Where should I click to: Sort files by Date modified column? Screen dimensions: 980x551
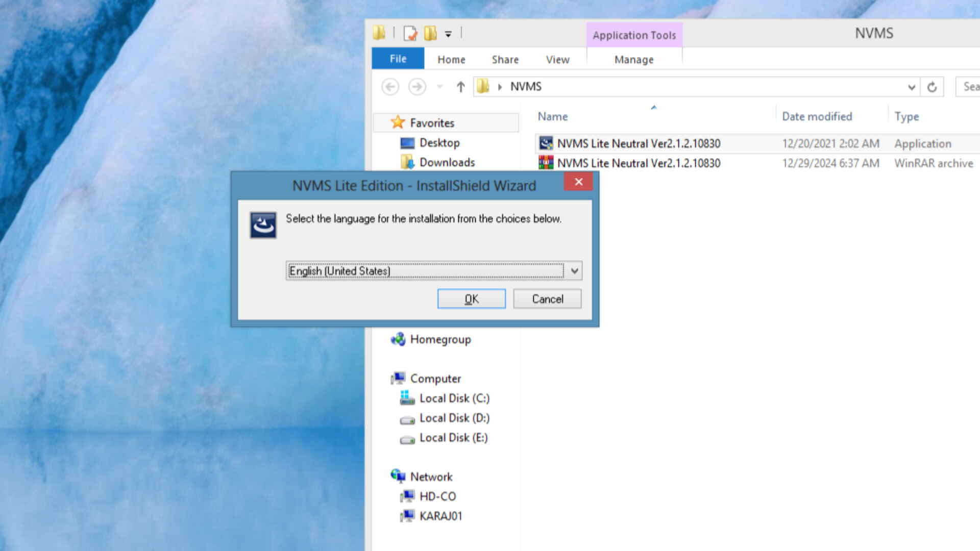click(817, 116)
